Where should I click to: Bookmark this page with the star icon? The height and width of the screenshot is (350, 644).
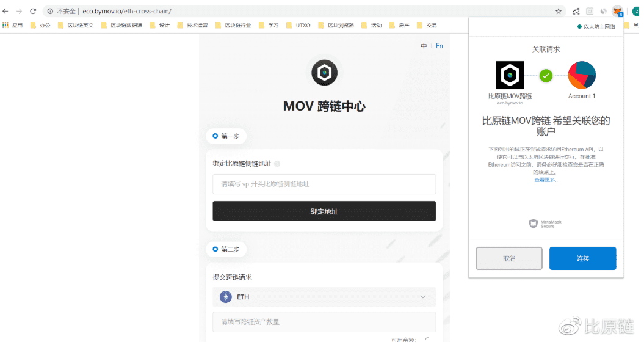point(558,12)
